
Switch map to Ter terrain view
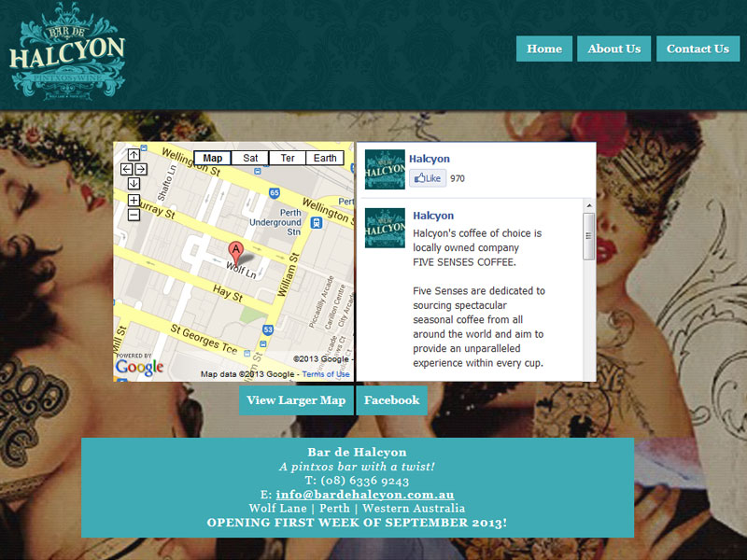[x=288, y=158]
